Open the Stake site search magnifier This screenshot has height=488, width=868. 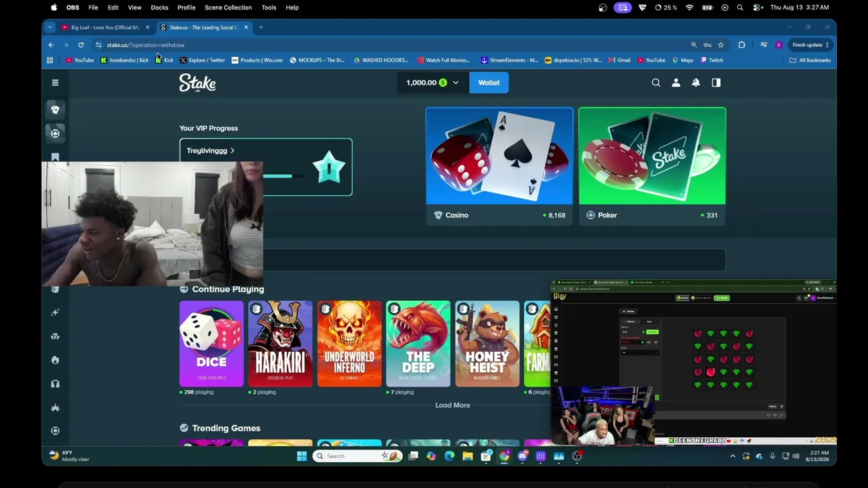click(x=656, y=83)
